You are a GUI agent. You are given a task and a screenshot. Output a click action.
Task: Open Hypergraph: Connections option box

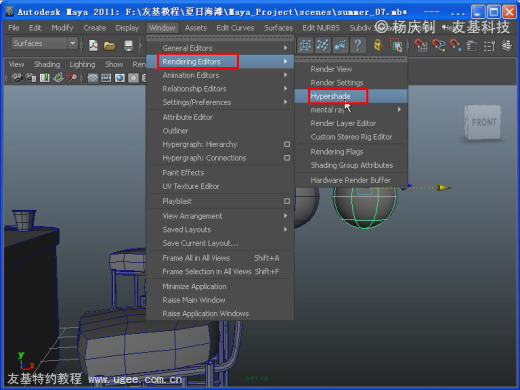287,158
